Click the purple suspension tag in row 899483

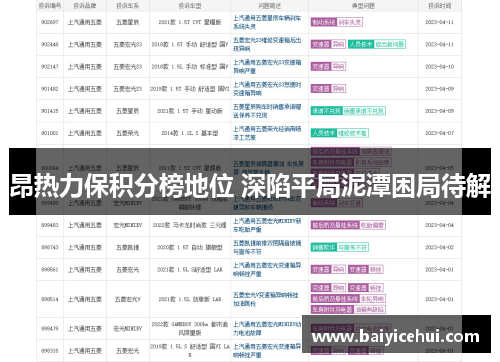coord(335,225)
